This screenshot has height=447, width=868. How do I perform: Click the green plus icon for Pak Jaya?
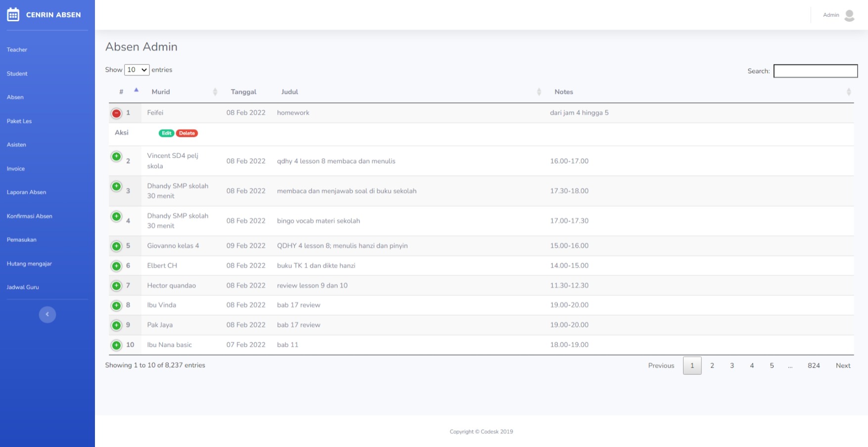pyautogui.click(x=116, y=325)
